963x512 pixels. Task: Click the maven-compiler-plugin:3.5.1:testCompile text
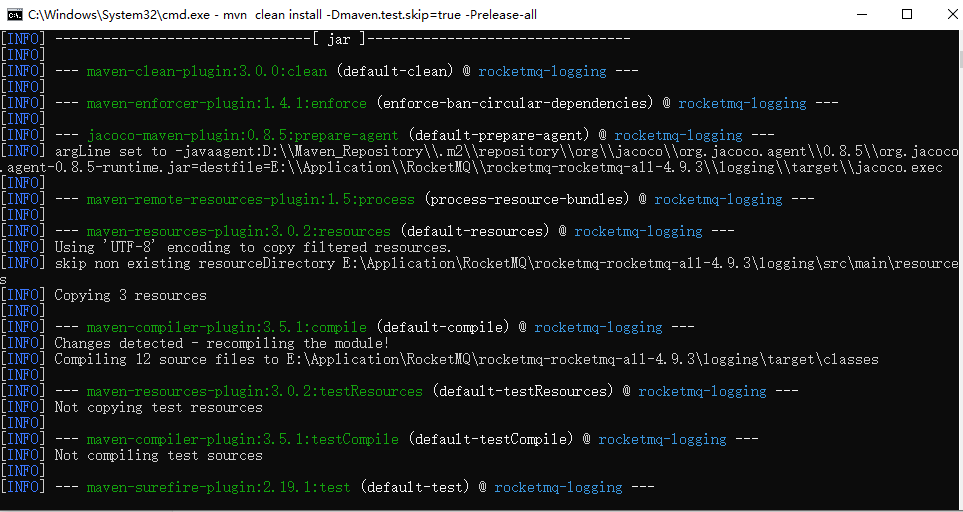[242, 439]
